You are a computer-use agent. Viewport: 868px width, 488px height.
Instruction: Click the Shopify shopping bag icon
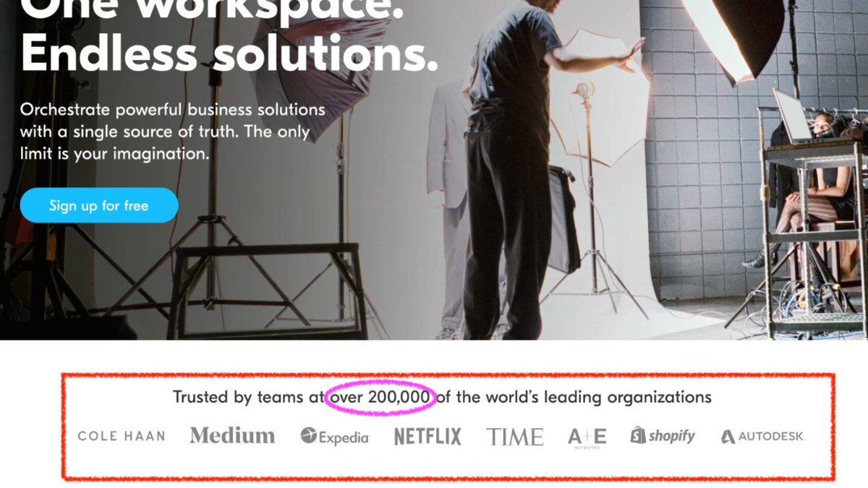(x=637, y=435)
